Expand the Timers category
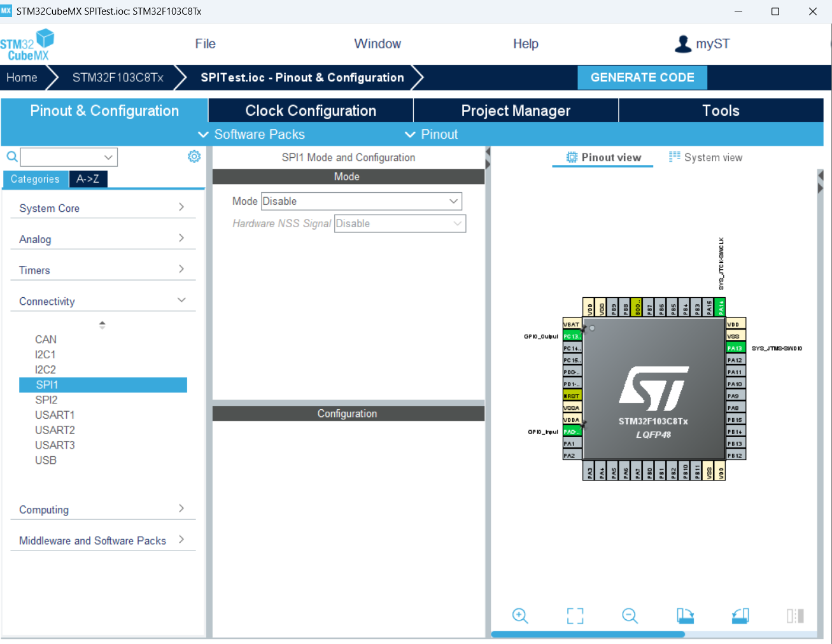The image size is (832, 644). [102, 270]
